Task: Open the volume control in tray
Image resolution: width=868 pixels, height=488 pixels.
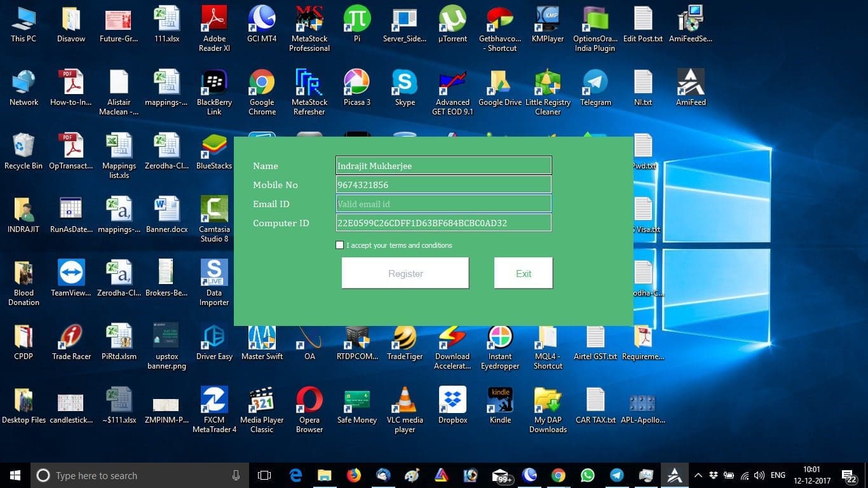Action: (x=759, y=475)
